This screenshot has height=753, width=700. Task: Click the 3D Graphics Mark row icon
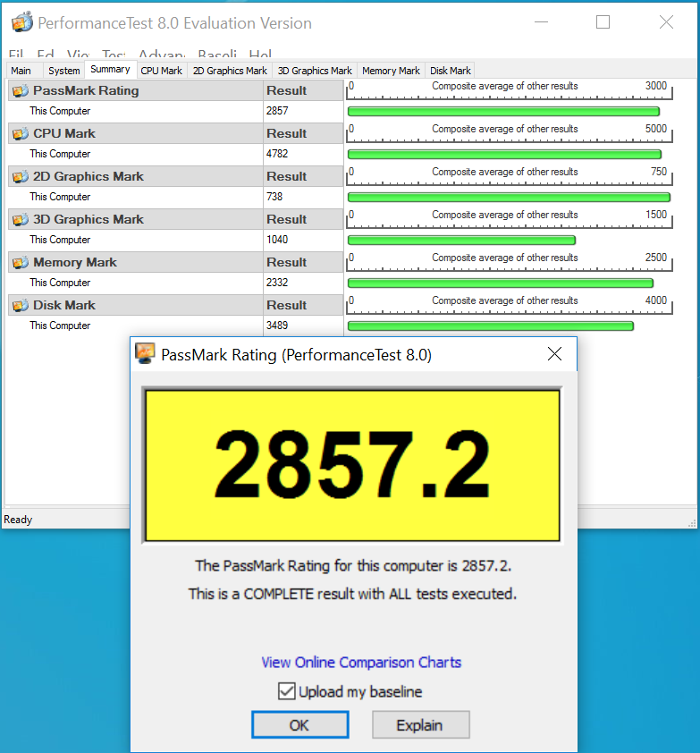click(21, 219)
